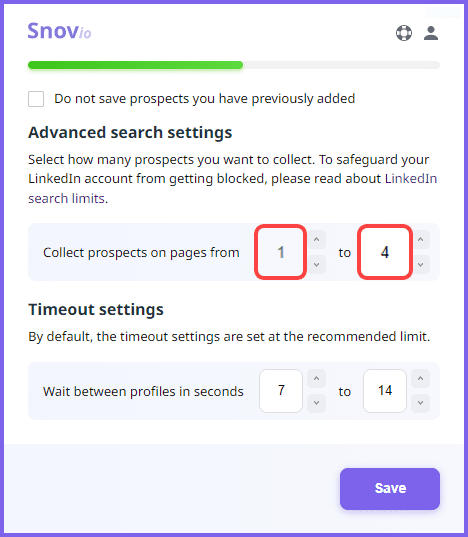
Task: Select the starting page field showing 1
Action: 280,252
